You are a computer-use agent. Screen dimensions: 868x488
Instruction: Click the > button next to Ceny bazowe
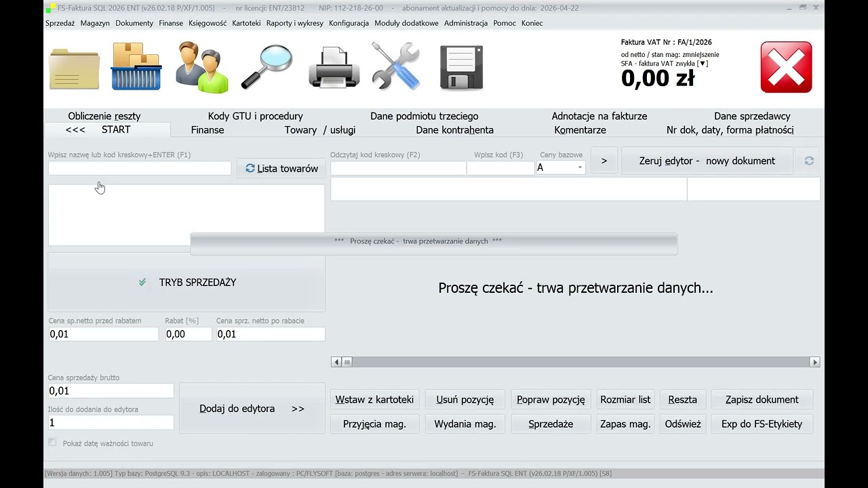(x=604, y=161)
